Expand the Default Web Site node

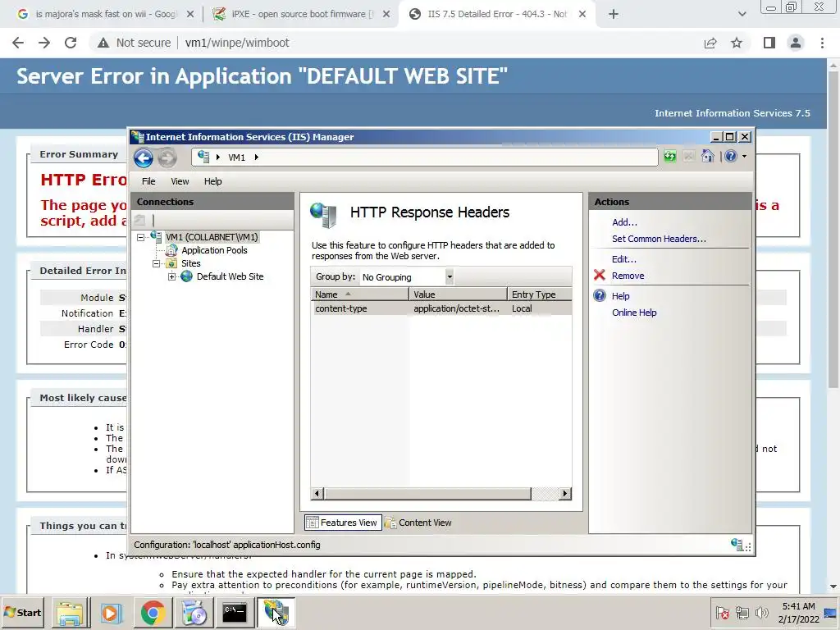[x=172, y=277]
